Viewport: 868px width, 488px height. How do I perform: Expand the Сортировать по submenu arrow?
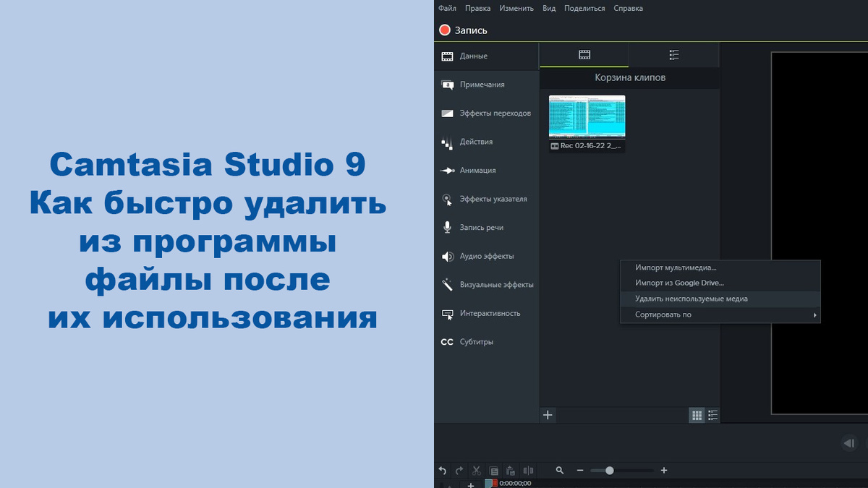815,315
